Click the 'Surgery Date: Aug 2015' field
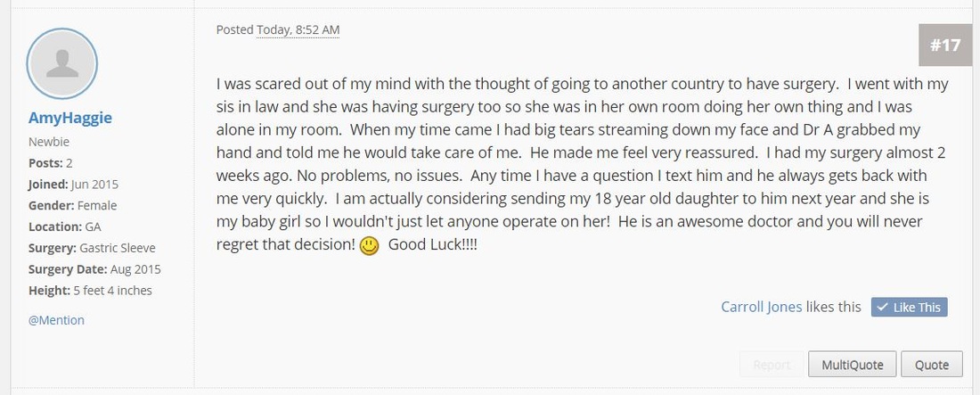980x395 pixels. [94, 269]
